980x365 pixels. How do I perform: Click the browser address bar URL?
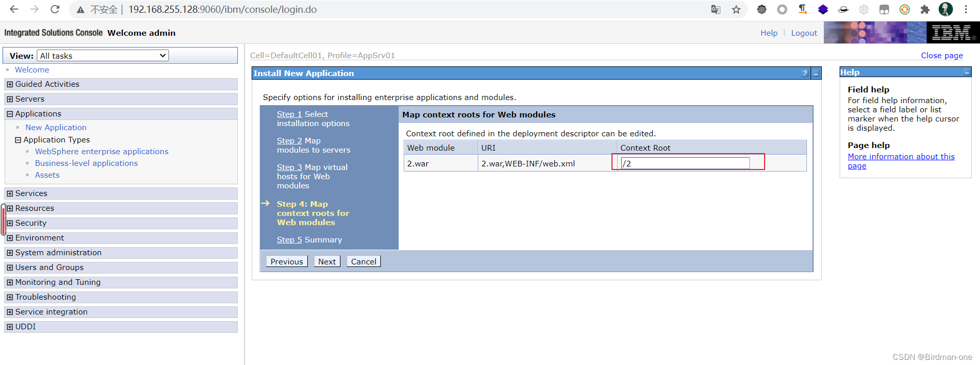223,10
